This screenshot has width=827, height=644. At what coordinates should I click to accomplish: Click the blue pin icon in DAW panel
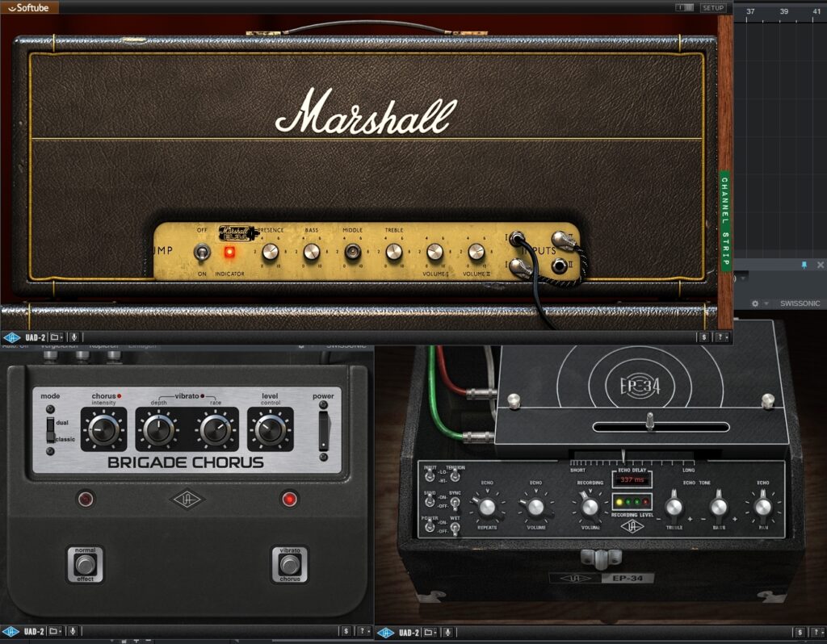tap(804, 265)
